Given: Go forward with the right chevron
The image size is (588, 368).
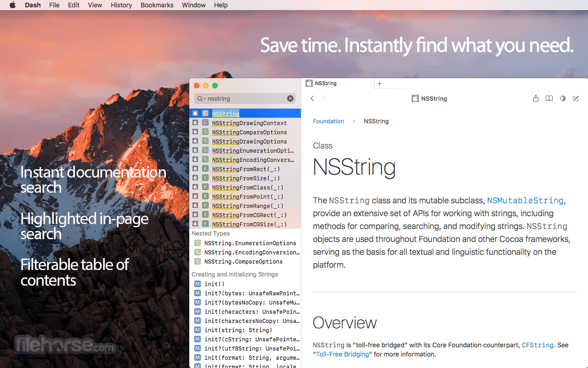Looking at the screenshot, I should click(324, 98).
